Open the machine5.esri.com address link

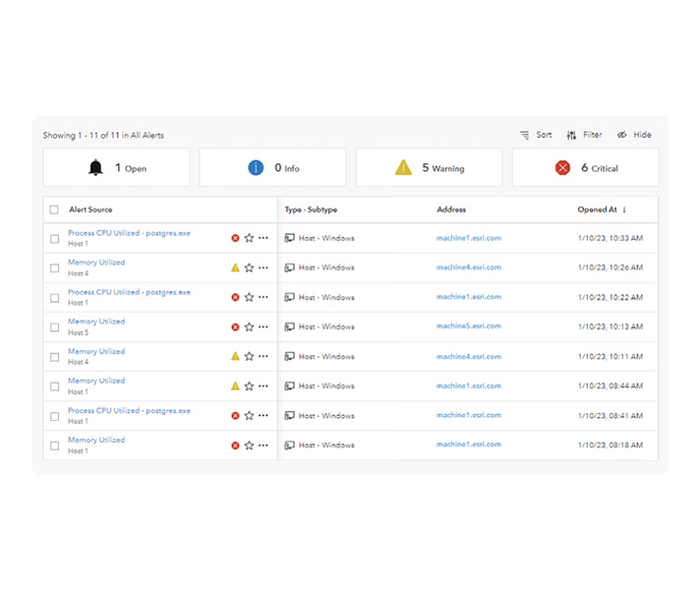click(468, 326)
